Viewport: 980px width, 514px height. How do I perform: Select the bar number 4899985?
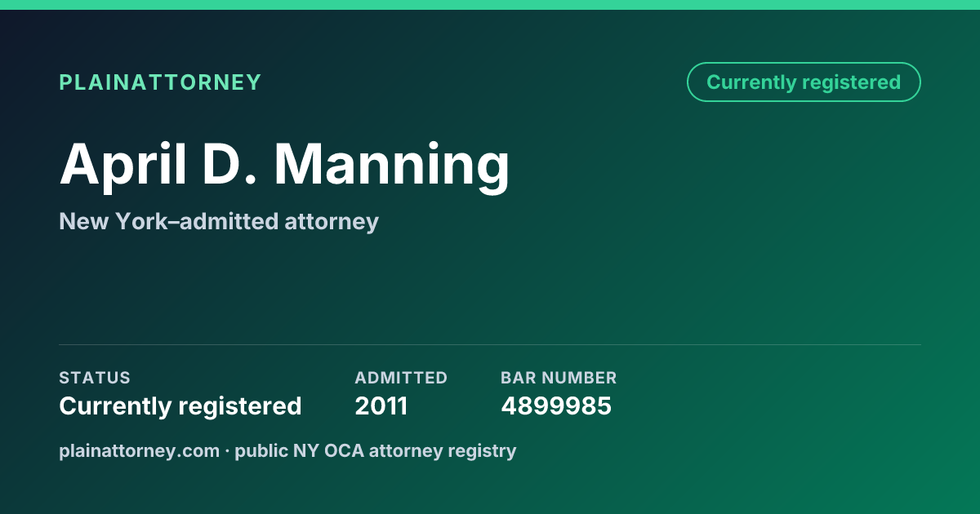click(x=556, y=405)
